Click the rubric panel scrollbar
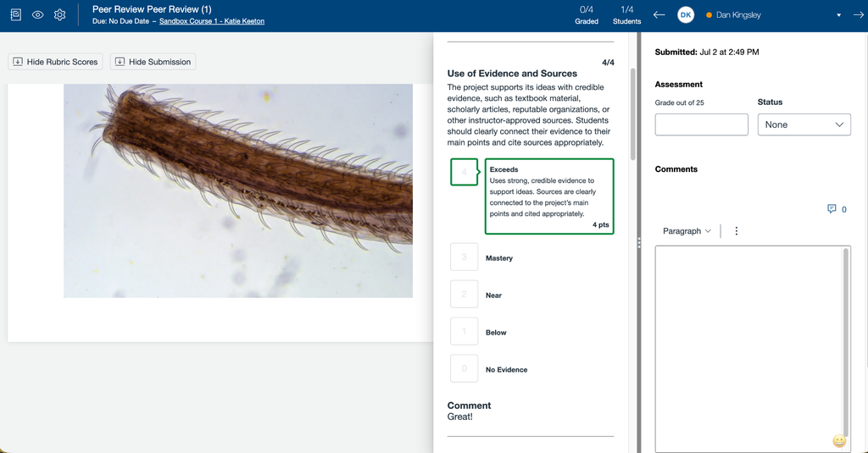Image resolution: width=868 pixels, height=453 pixels. click(x=632, y=114)
